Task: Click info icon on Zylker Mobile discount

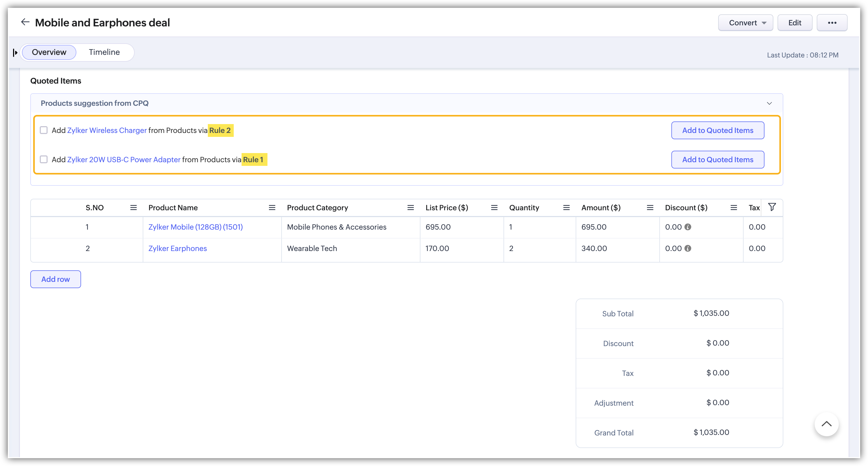Action: coord(688,227)
